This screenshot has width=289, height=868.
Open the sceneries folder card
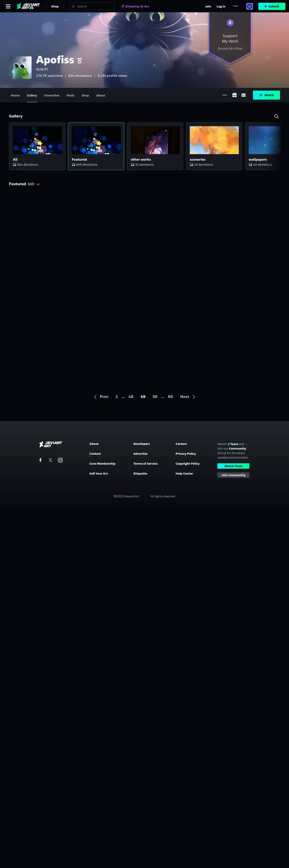214,146
